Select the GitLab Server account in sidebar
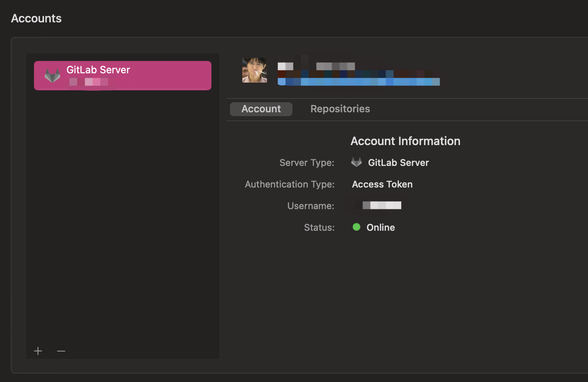 point(123,76)
